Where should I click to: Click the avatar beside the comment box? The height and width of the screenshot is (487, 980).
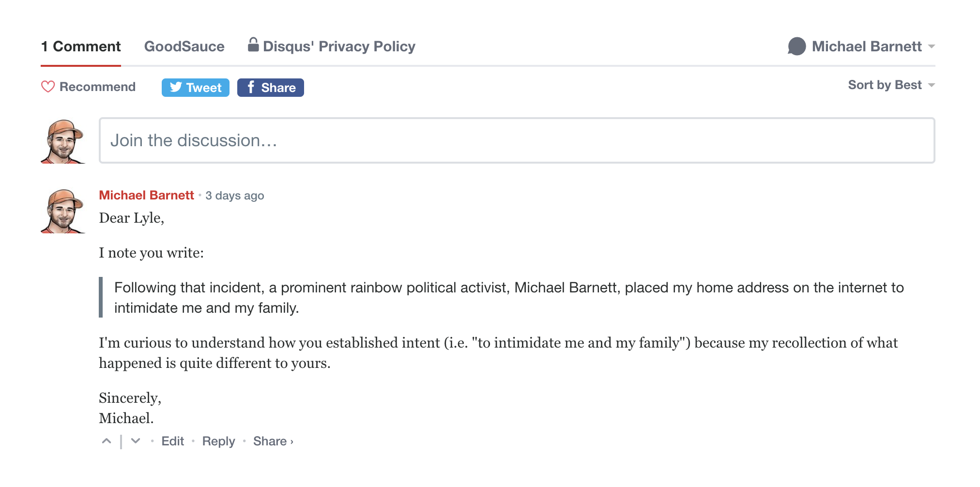[63, 141]
